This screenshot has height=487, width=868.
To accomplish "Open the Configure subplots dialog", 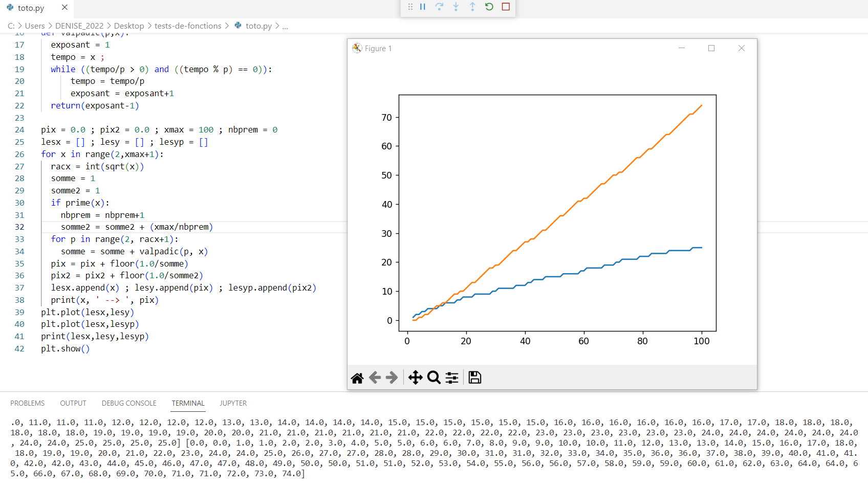I will 452,378.
